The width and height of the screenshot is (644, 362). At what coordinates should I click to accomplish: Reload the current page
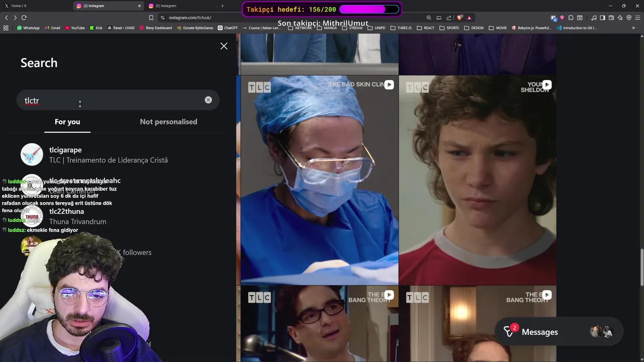[24, 18]
